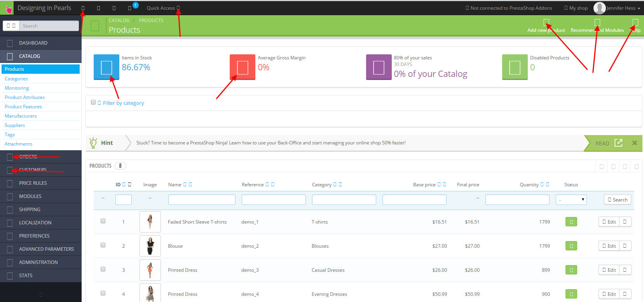Click the quantity value 899
The width and height of the screenshot is (644, 302).
click(546, 270)
